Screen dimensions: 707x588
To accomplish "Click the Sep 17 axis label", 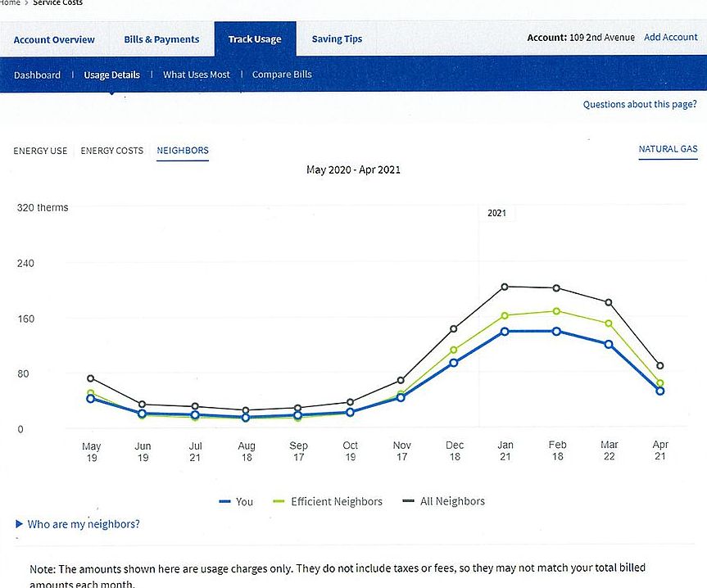I will [x=298, y=451].
